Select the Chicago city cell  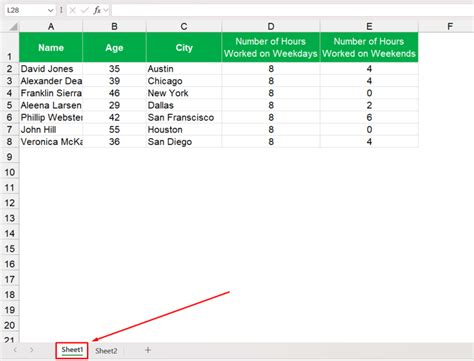[x=184, y=81]
